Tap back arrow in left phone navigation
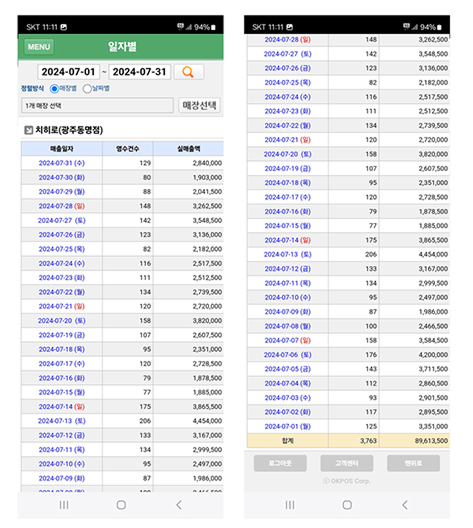The width and height of the screenshot is (473, 528). (x=179, y=505)
